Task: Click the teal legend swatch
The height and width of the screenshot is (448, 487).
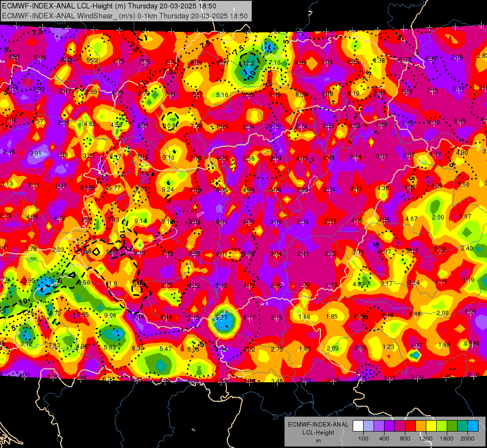Action: click(463, 426)
